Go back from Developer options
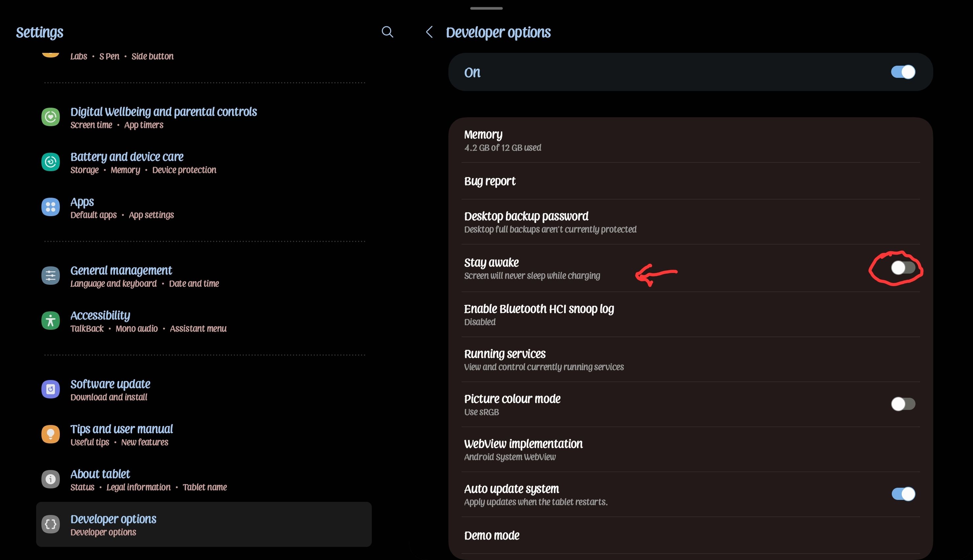This screenshot has height=560, width=973. [x=429, y=32]
